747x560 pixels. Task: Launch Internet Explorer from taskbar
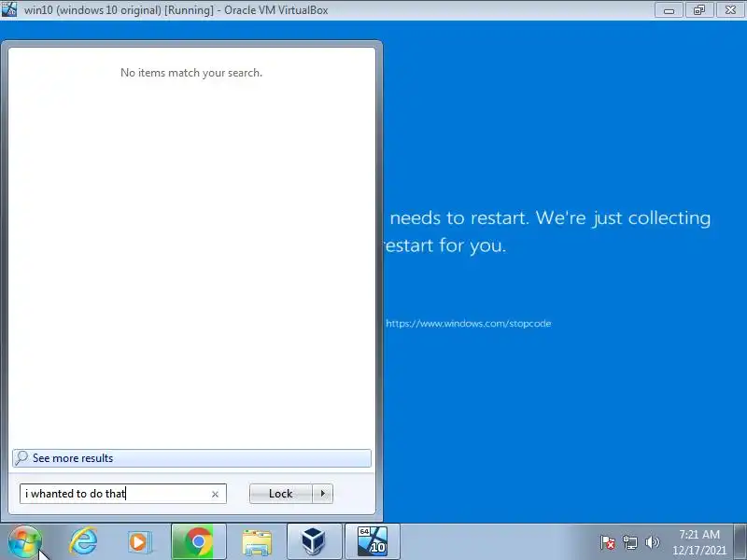coord(83,542)
